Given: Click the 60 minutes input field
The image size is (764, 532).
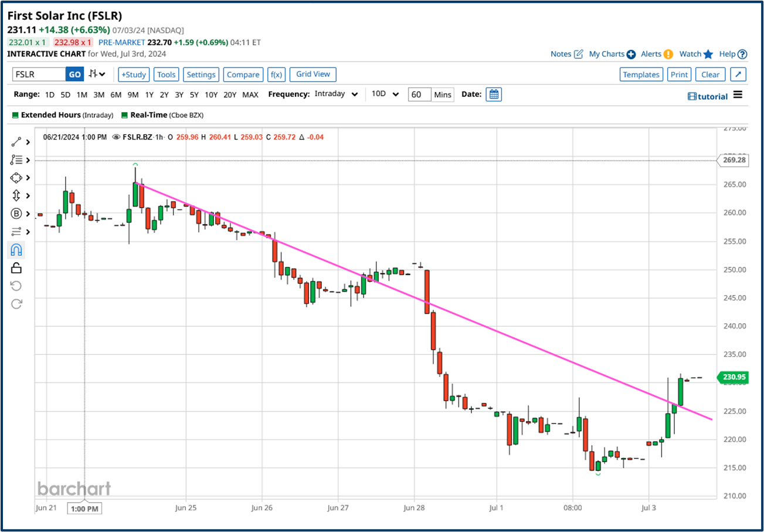Looking at the screenshot, I should (x=419, y=94).
